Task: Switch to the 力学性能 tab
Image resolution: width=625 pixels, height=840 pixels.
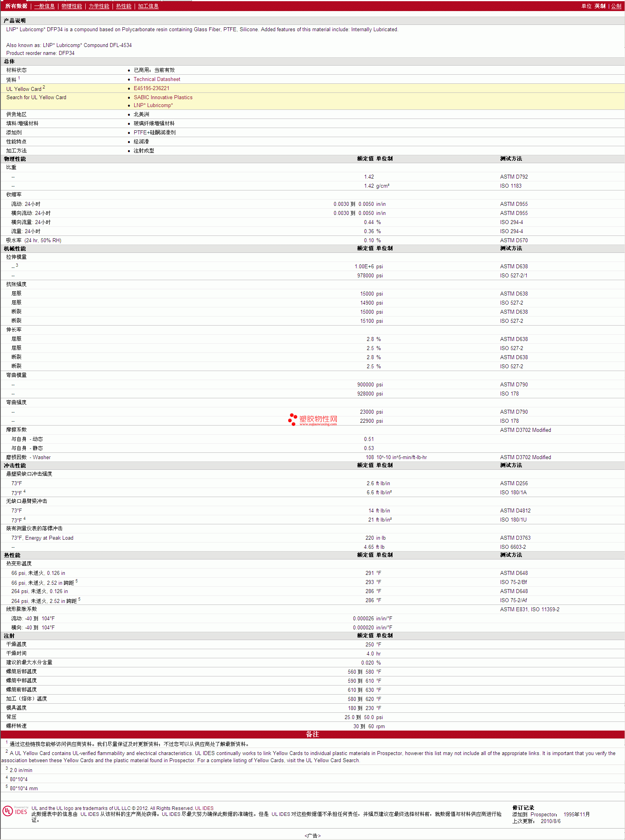Action: (x=99, y=6)
